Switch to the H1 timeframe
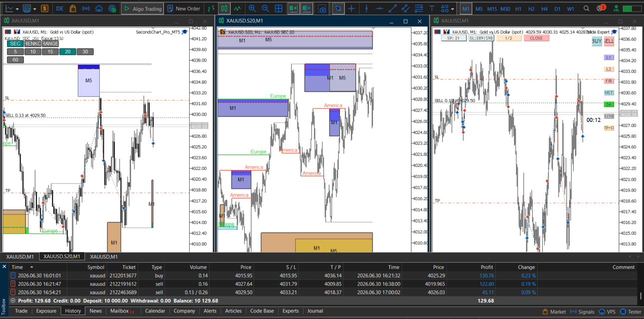Screen dimensions: 644x319 click(518, 8)
